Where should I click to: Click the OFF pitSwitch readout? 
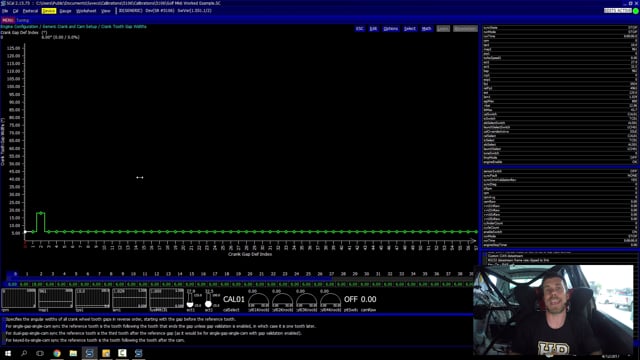tap(351, 301)
